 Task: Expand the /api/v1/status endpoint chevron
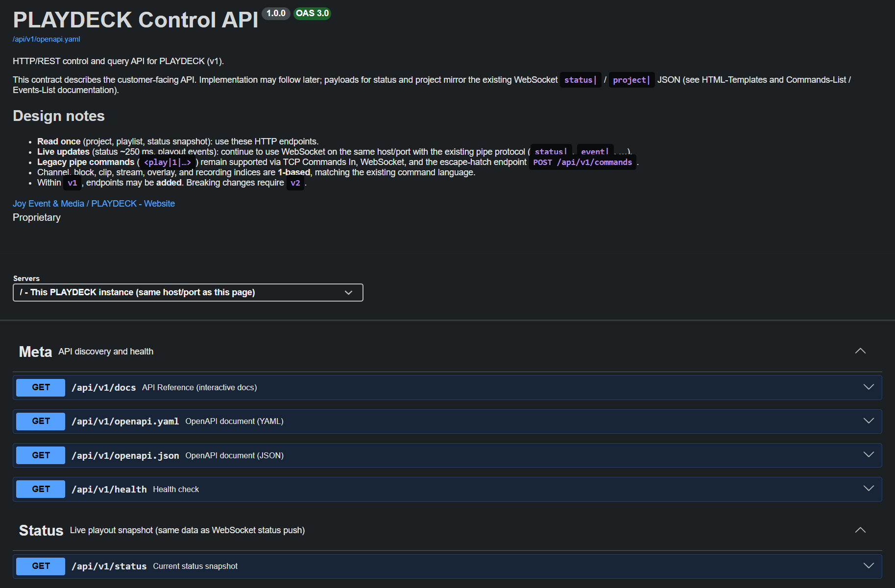869,566
